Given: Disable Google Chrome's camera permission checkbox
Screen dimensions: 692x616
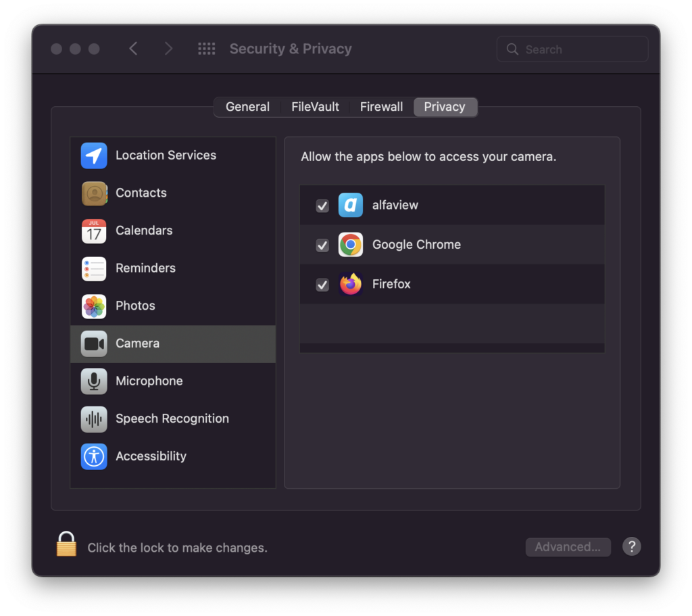Looking at the screenshot, I should [x=322, y=245].
